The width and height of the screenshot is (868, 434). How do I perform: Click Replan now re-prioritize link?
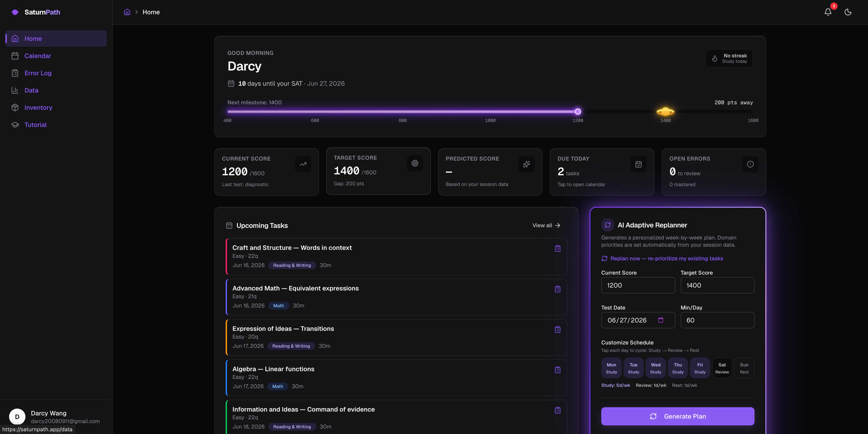pos(662,258)
